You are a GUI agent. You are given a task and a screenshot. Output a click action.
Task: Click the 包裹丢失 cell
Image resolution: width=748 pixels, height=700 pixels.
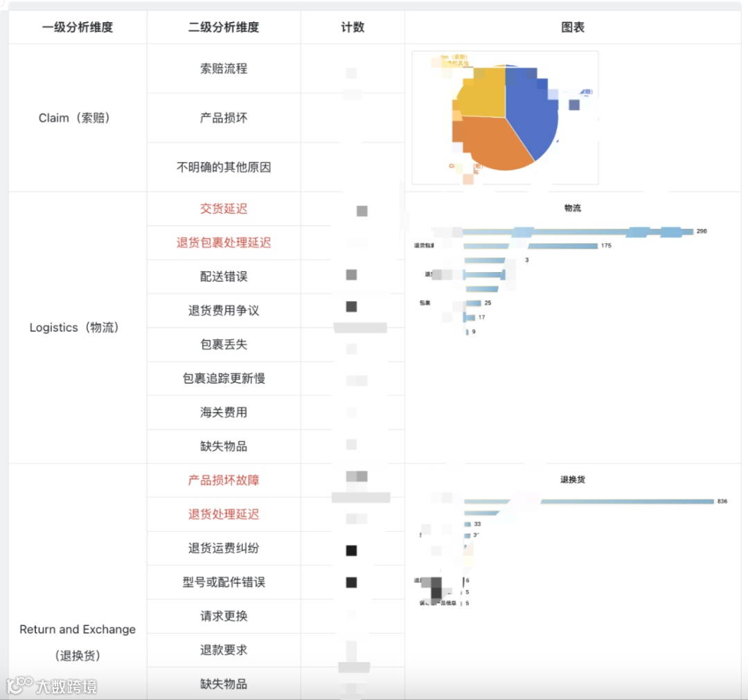click(224, 344)
